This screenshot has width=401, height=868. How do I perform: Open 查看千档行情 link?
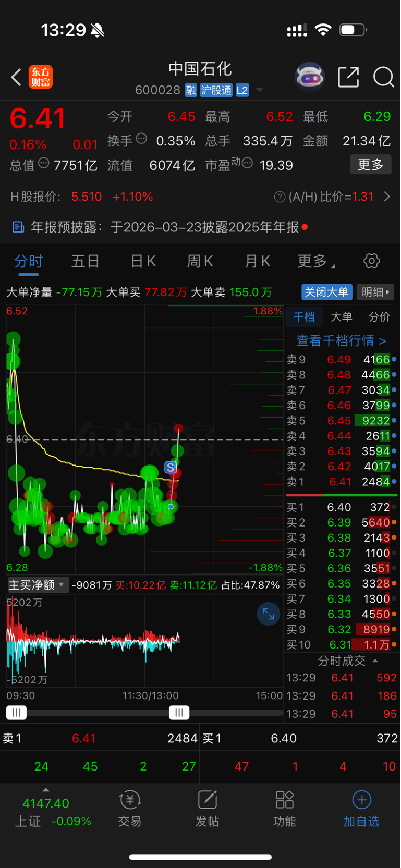coord(342,340)
